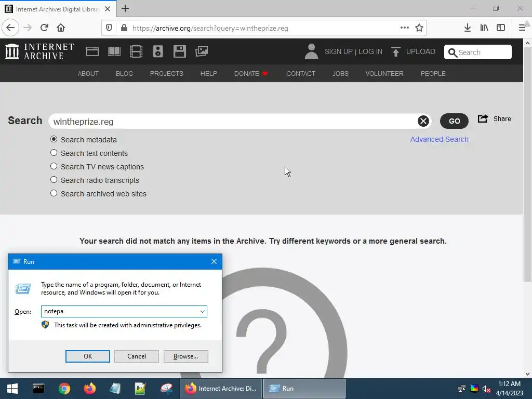
Task: Select Search metadata radio button
Action: coord(54,139)
